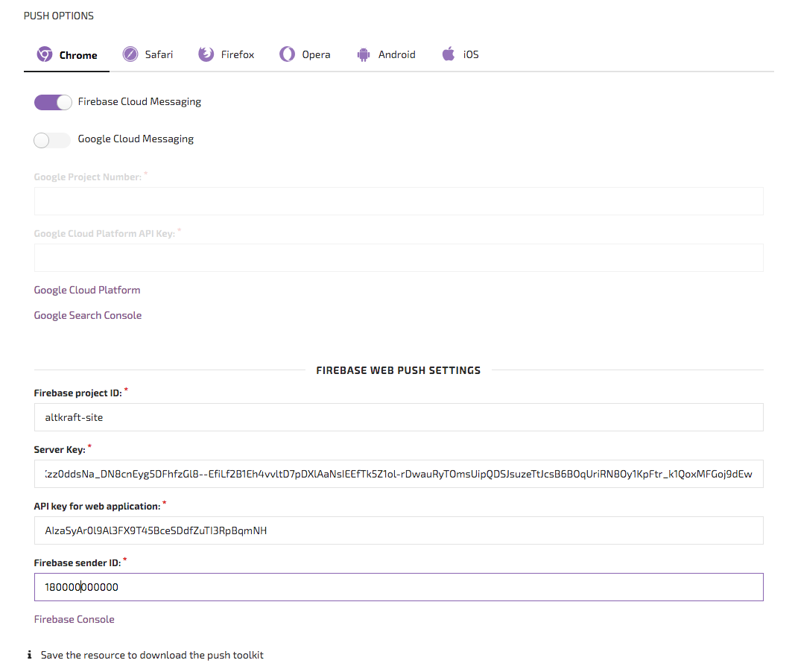The width and height of the screenshot is (795, 672).
Task: Click the 'Google Cloud Platform API Key:' label
Action: (x=104, y=234)
